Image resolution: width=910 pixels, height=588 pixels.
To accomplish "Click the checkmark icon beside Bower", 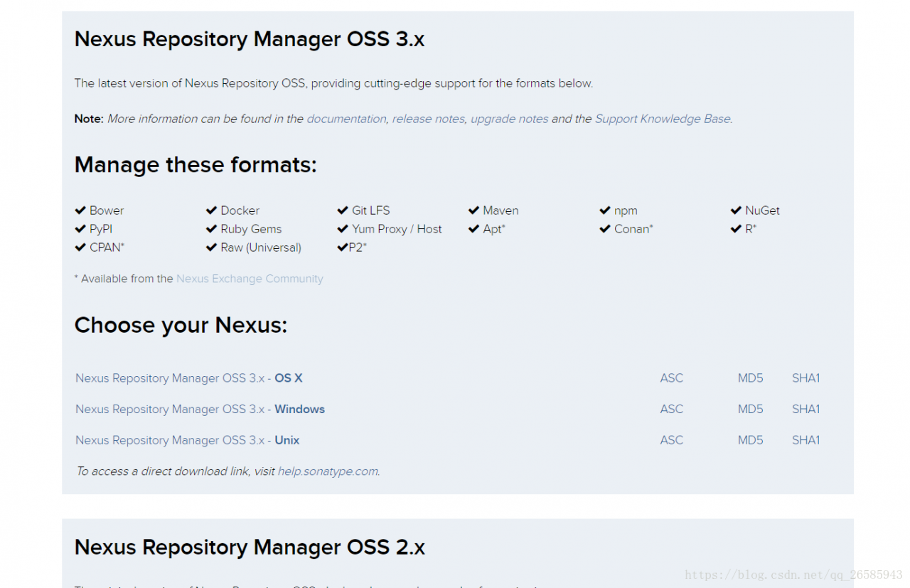I will (80, 210).
